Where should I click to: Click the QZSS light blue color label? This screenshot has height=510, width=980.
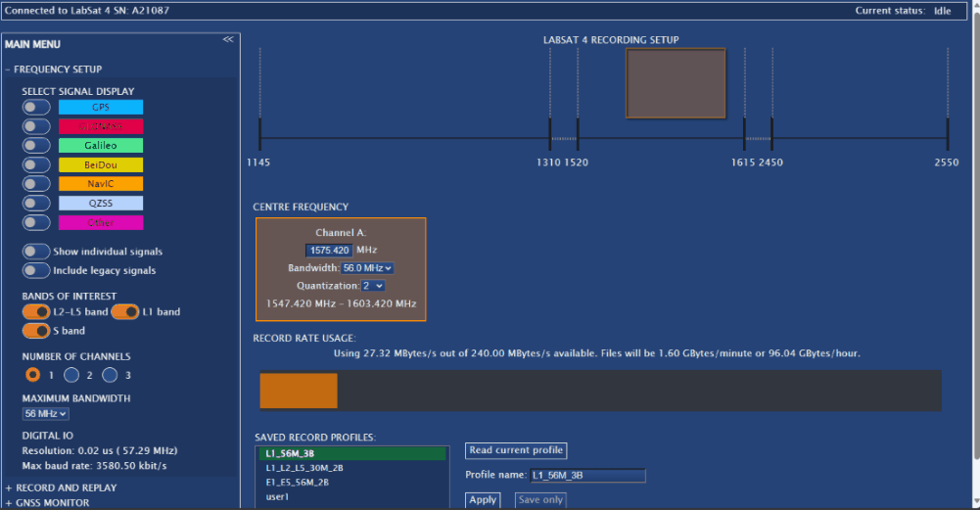(101, 204)
